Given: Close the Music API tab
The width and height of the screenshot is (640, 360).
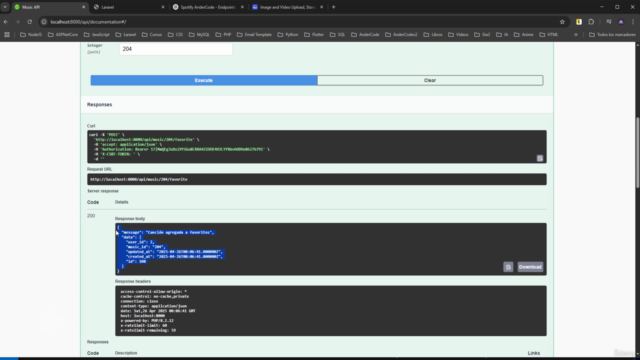Looking at the screenshot, I should (83, 7).
